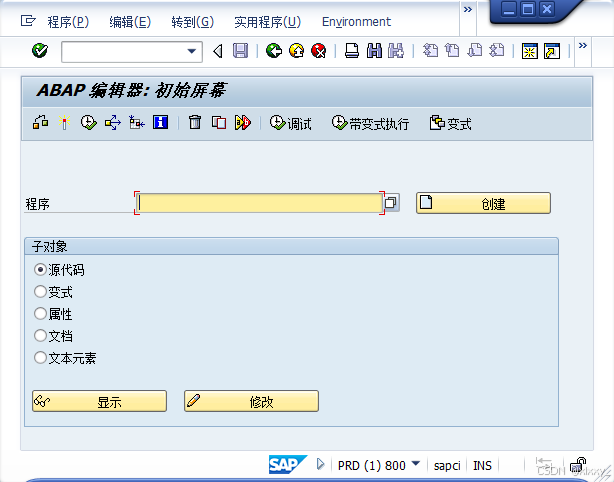Click the Print icon
Screen dimensions: 614x482
(352, 51)
